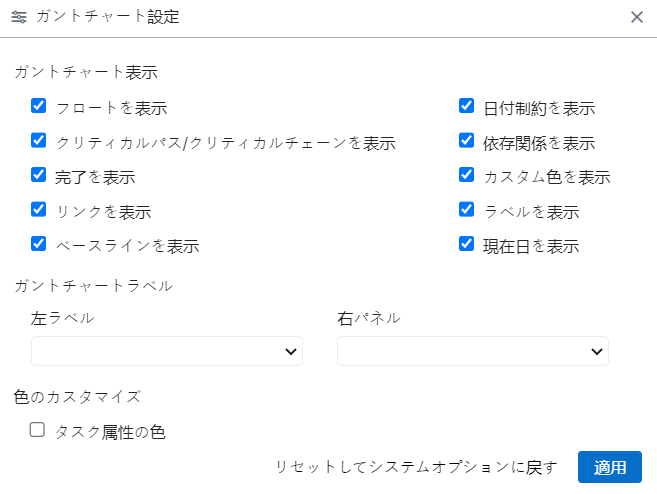
Task: Enable タスク属性の色 checkbox
Action: 38,430
